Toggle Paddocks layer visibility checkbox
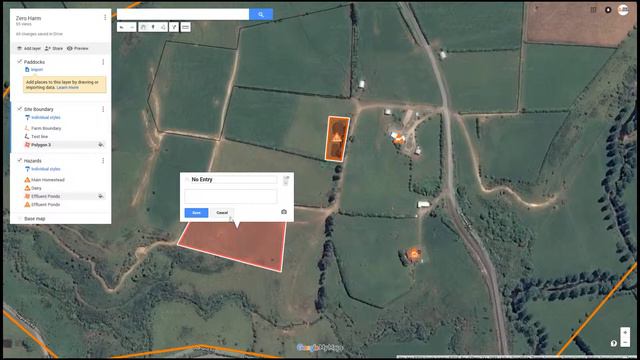The height and width of the screenshot is (360, 640). coord(19,62)
